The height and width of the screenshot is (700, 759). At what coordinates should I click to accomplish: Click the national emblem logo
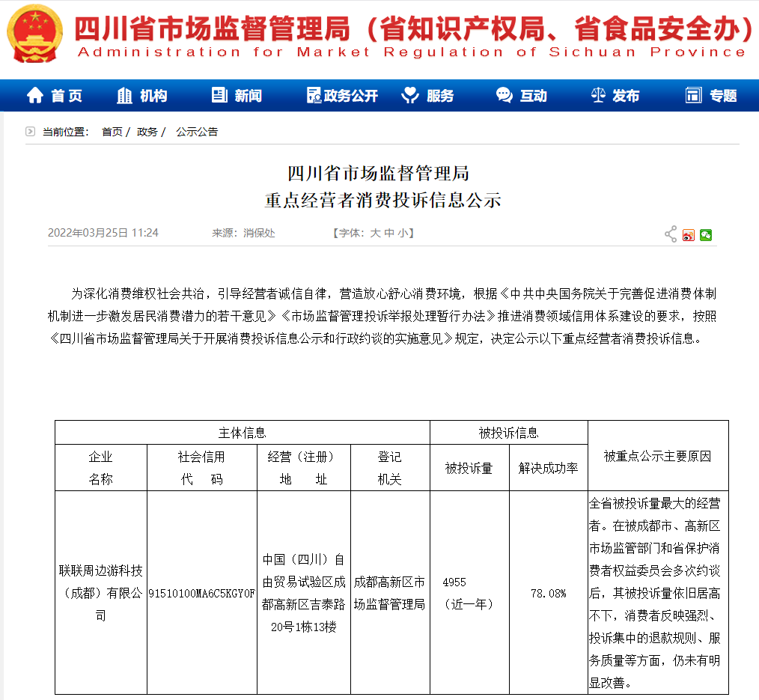pos(35,34)
